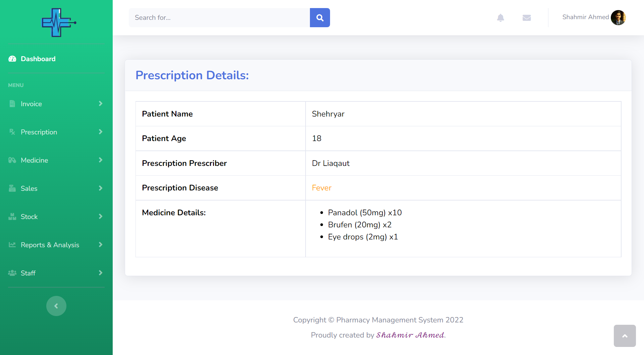This screenshot has width=644, height=355.
Task: Click the Medicine pills icon in sidebar
Action: (x=12, y=160)
